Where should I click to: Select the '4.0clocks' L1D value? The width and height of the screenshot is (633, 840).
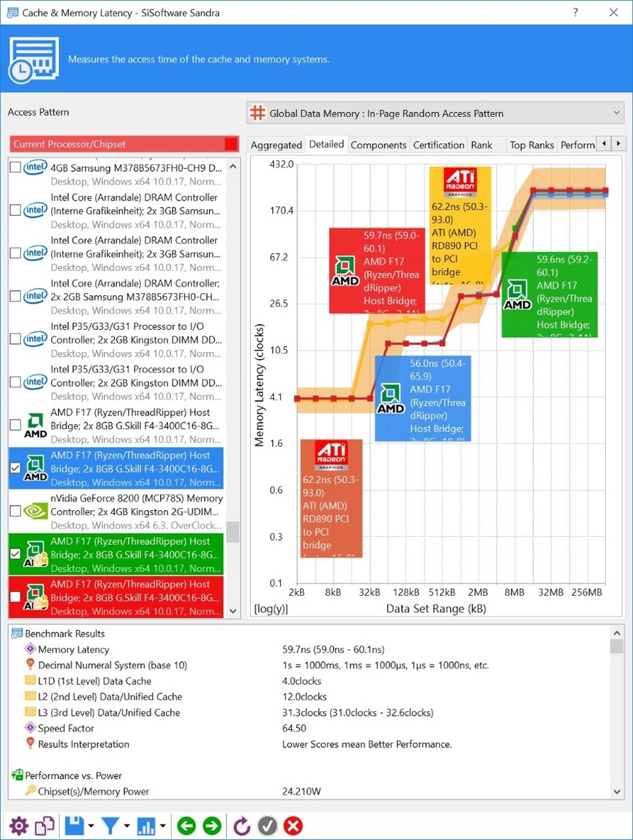pyautogui.click(x=302, y=681)
